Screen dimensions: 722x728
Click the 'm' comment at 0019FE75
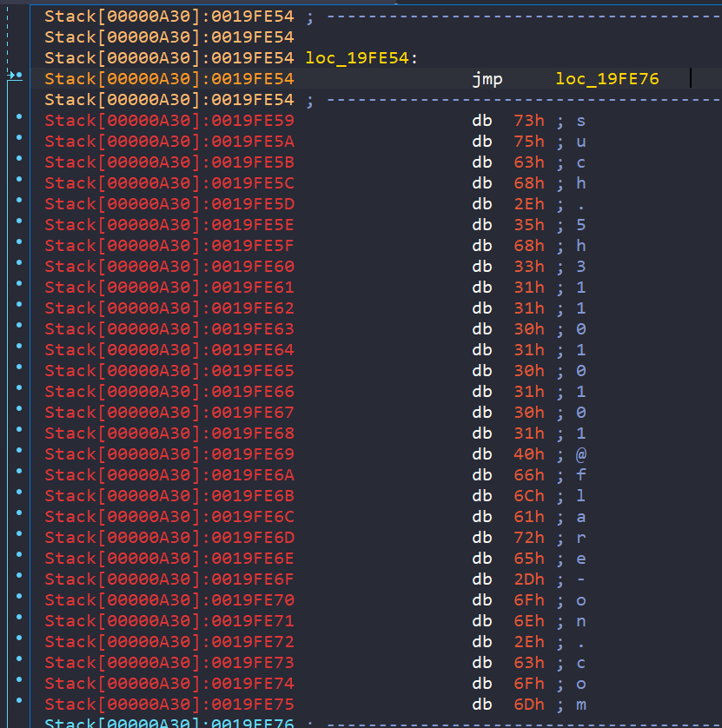point(581,705)
